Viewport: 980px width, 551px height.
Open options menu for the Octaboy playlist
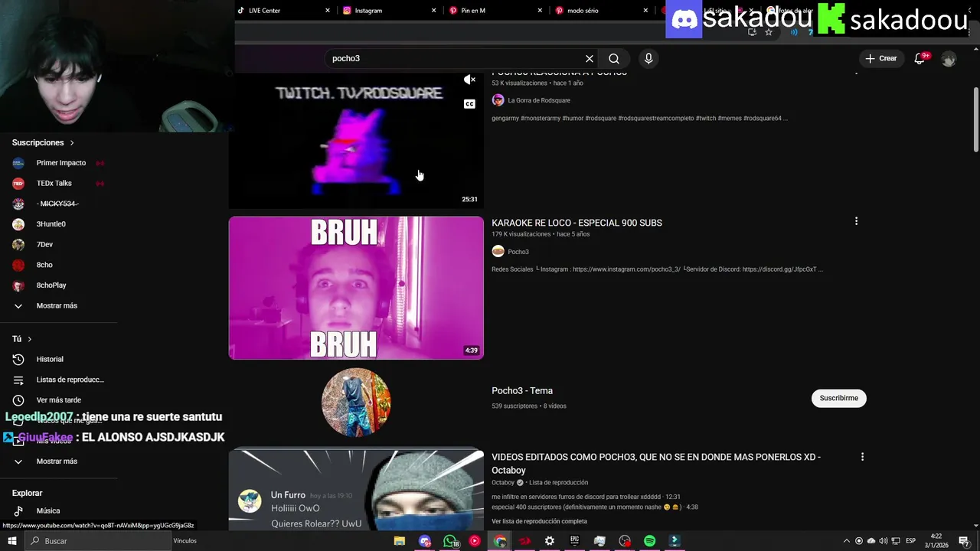862,457
